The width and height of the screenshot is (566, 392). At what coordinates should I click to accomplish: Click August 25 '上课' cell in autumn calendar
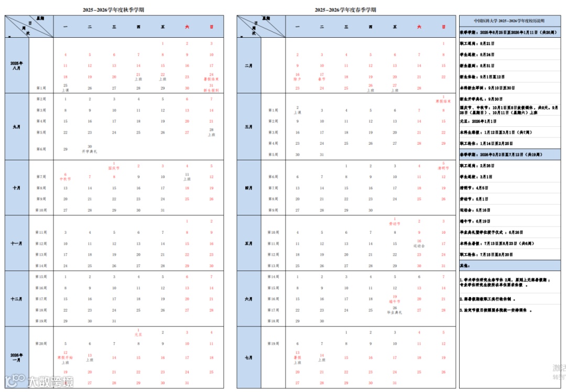click(66, 88)
